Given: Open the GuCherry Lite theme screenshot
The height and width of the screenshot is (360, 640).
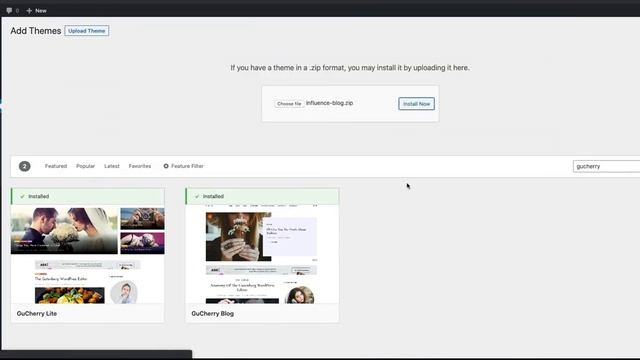Looking at the screenshot, I should 88,254.
